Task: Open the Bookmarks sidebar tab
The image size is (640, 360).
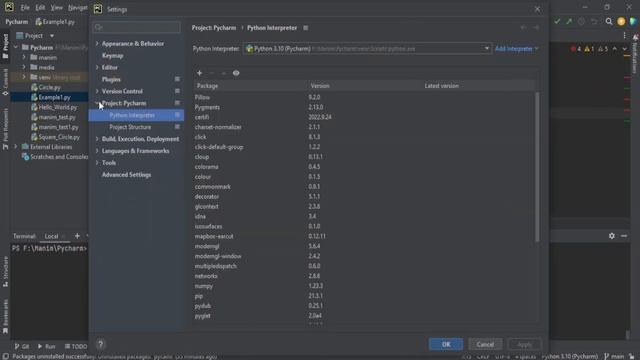Action: [x=5, y=317]
